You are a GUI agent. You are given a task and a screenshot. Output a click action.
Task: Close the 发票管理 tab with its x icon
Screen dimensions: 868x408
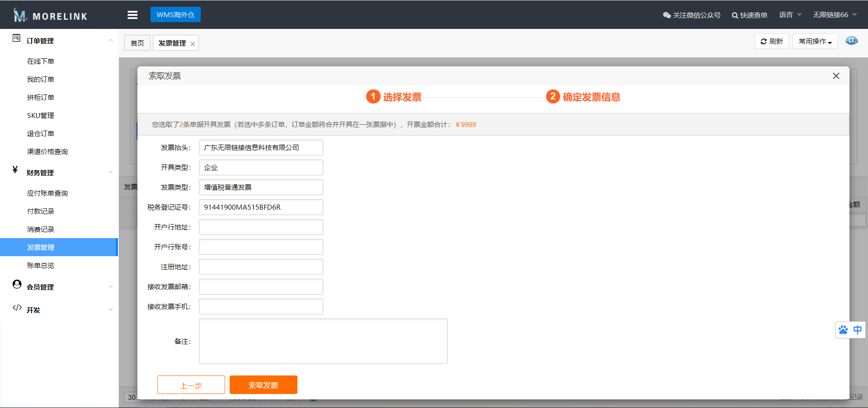(193, 44)
